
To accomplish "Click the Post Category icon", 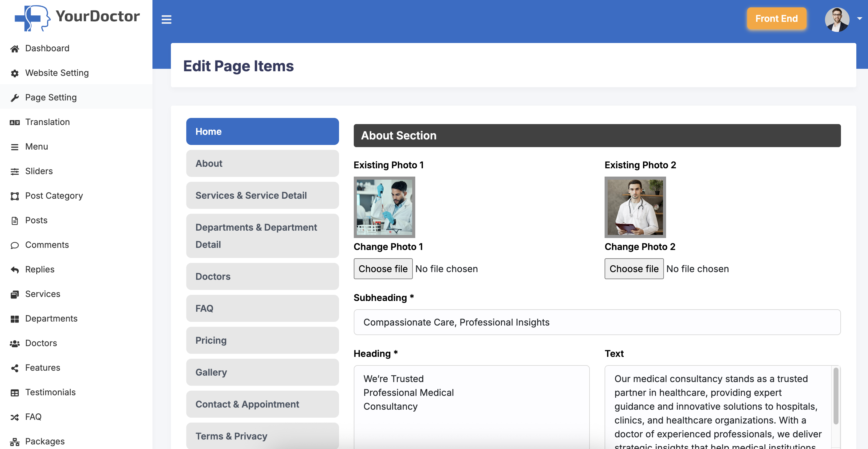I will tap(14, 196).
